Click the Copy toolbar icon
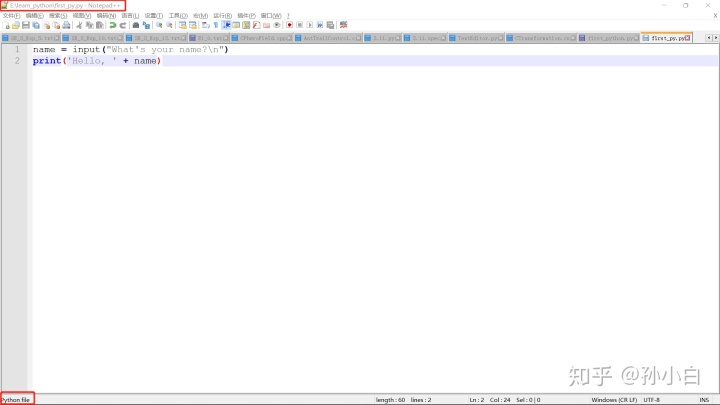Viewport: 720px width, 405px height. point(90,25)
